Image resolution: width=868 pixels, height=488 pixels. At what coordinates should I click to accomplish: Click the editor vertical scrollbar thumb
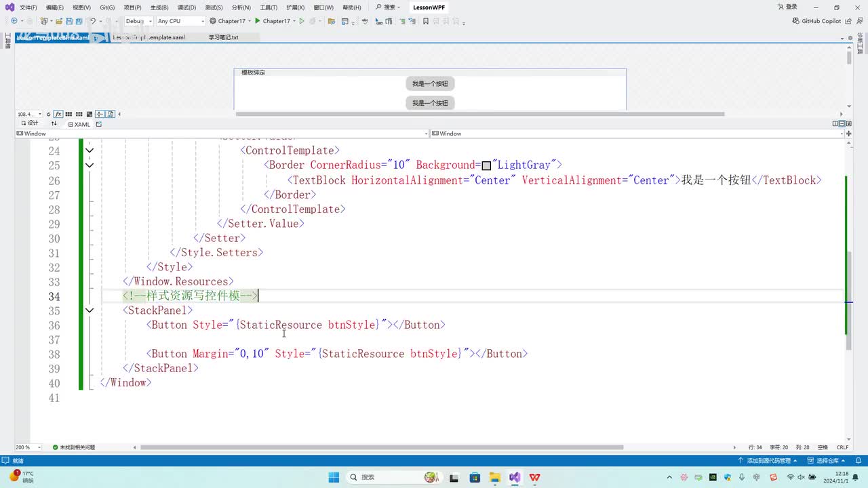tap(848, 301)
